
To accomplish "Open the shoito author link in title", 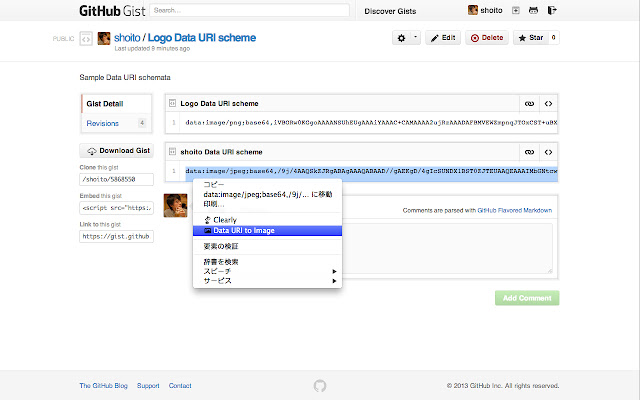I will click(127, 38).
